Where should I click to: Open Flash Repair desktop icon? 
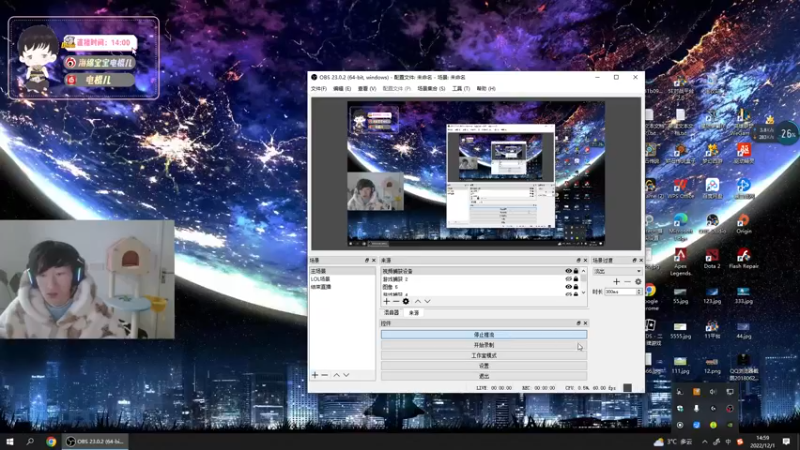(743, 259)
